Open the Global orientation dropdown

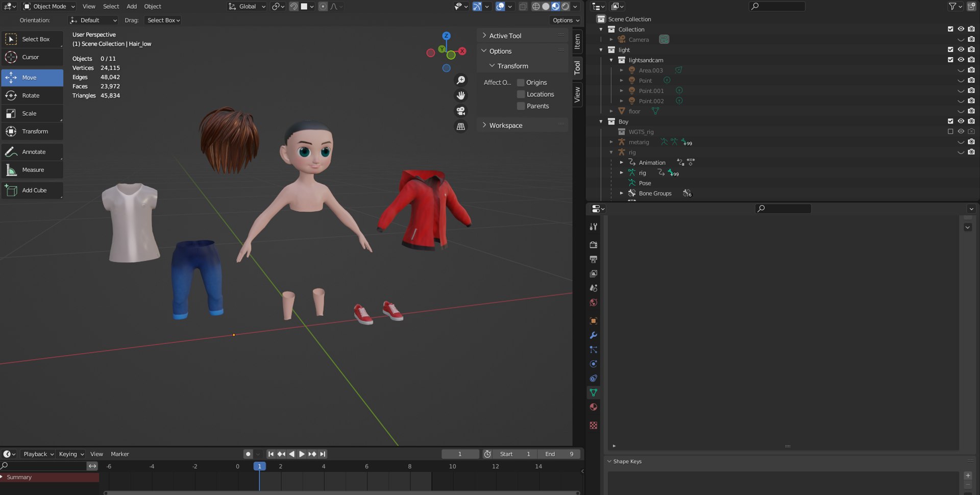pos(247,6)
